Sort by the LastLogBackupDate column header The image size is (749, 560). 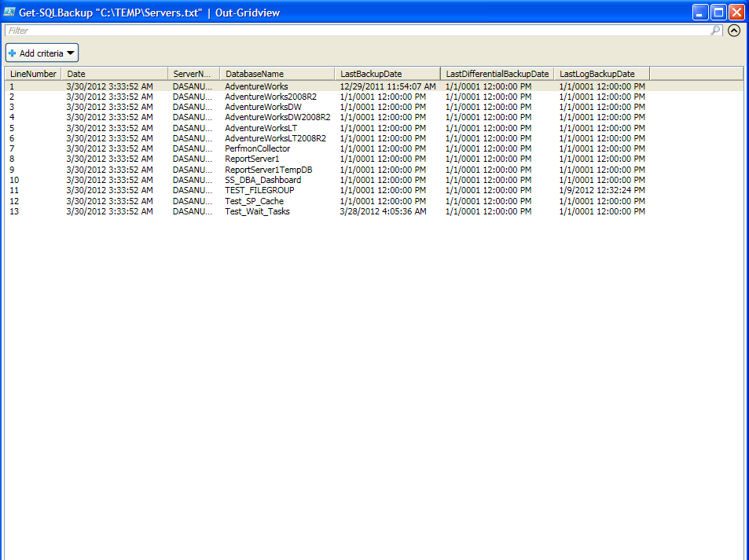pyautogui.click(x=601, y=74)
